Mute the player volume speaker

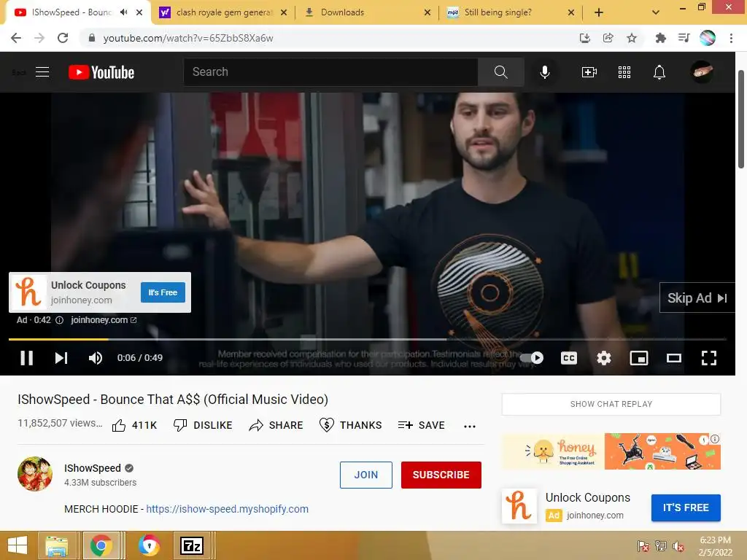click(96, 357)
